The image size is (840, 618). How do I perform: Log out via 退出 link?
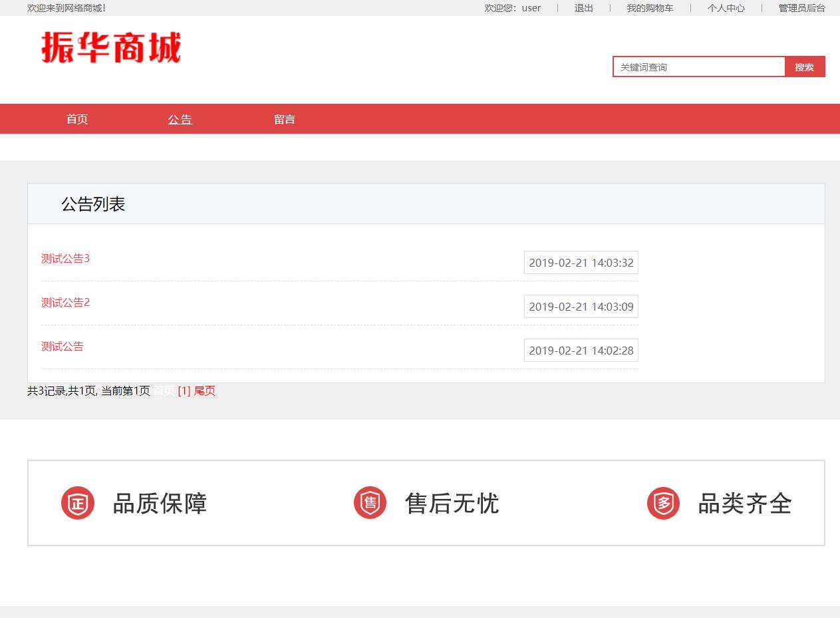pyautogui.click(x=583, y=8)
